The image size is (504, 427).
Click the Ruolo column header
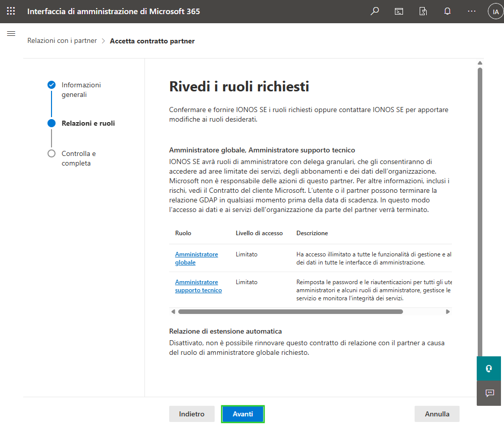[183, 233]
